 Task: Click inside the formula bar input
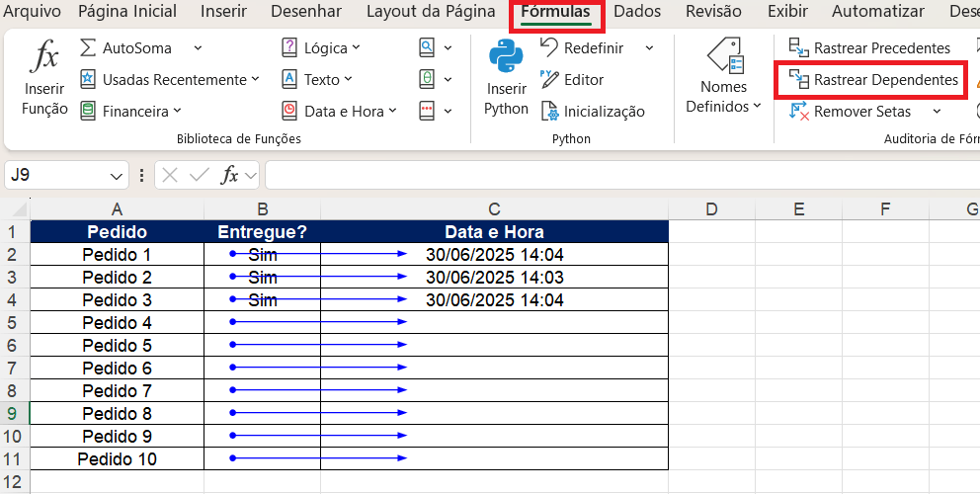click(x=621, y=175)
